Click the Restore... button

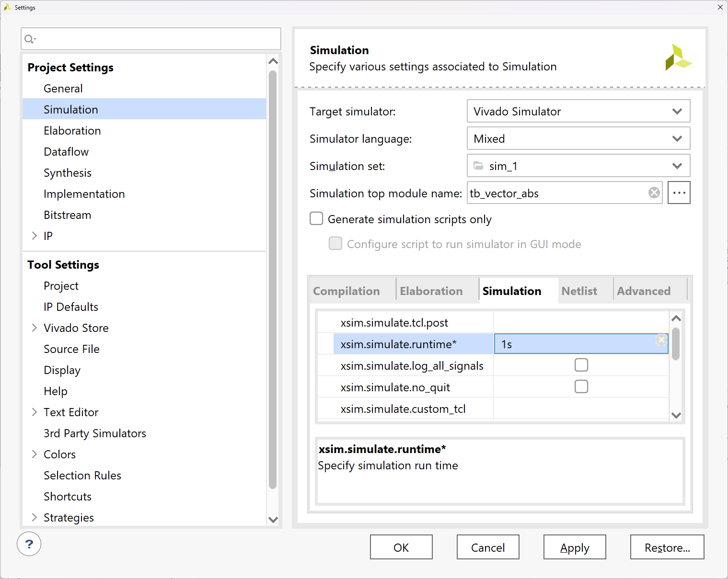(667, 547)
